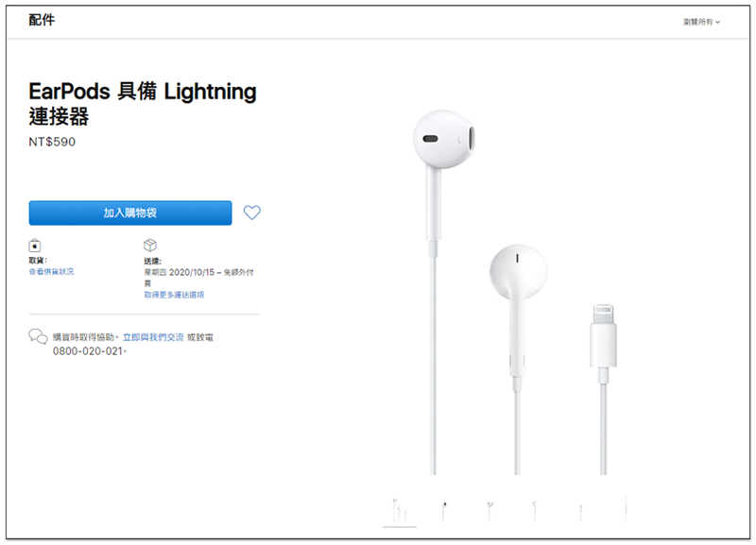The image size is (756, 545).
Task: Click the NT$590 price text
Action: point(52,142)
